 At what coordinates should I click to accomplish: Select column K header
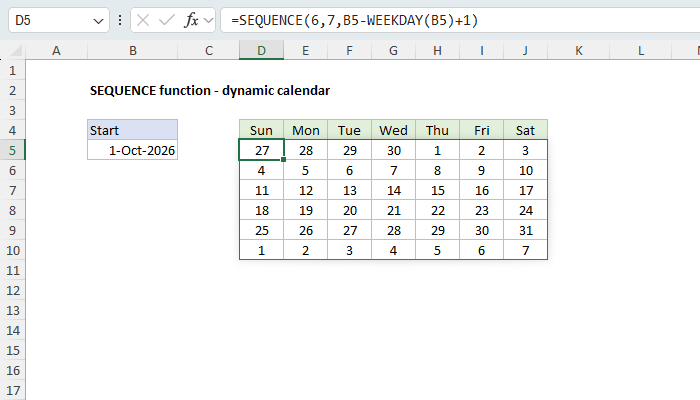[x=579, y=50]
